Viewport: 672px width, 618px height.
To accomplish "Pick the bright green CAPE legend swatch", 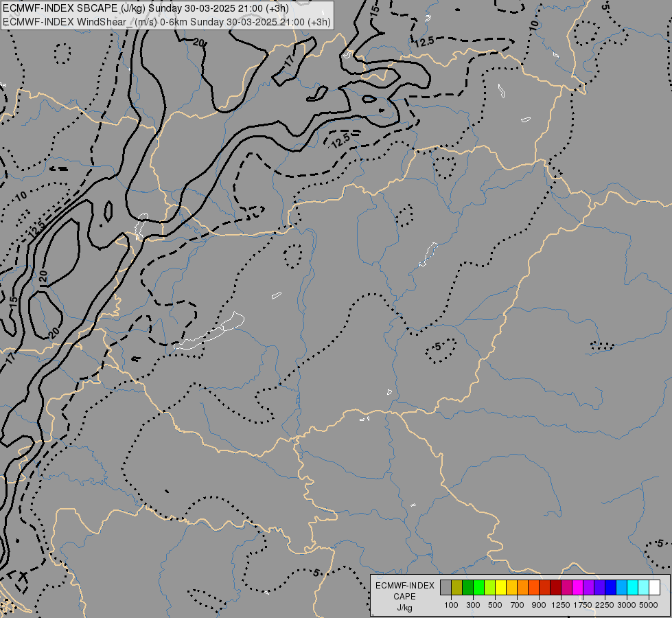I will 478,587.
